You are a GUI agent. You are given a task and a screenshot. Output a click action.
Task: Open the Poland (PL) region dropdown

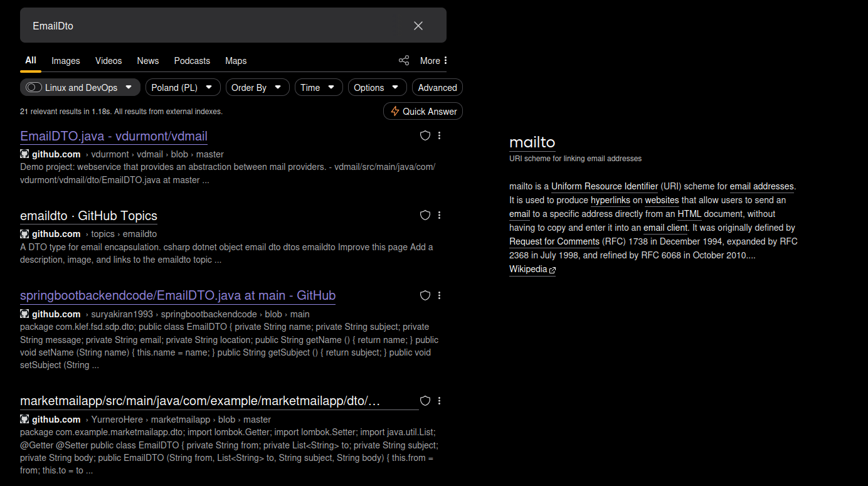pyautogui.click(x=183, y=87)
